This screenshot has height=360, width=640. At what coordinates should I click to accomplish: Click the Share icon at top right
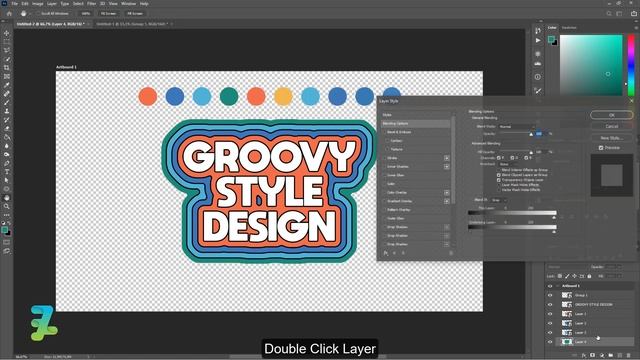(x=633, y=13)
